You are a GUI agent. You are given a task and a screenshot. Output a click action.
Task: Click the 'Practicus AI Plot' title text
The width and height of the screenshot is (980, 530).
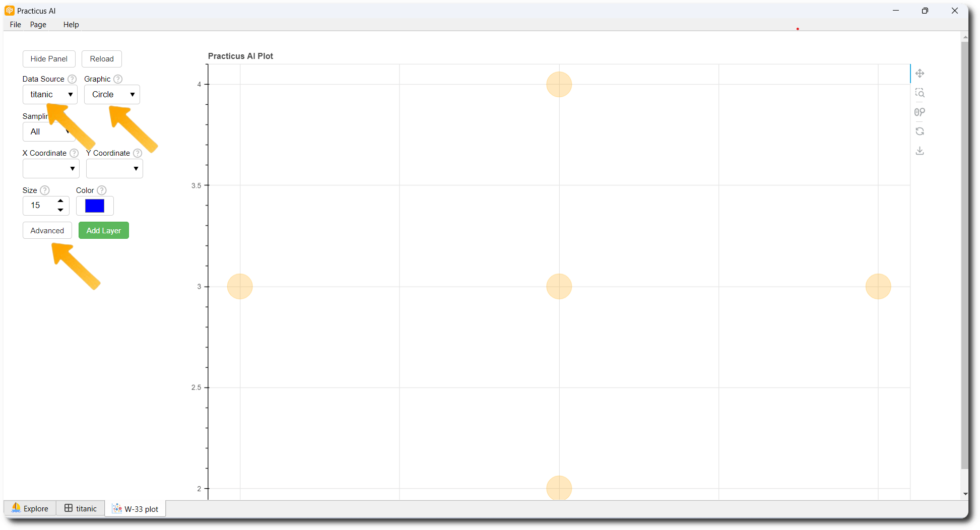[240, 56]
